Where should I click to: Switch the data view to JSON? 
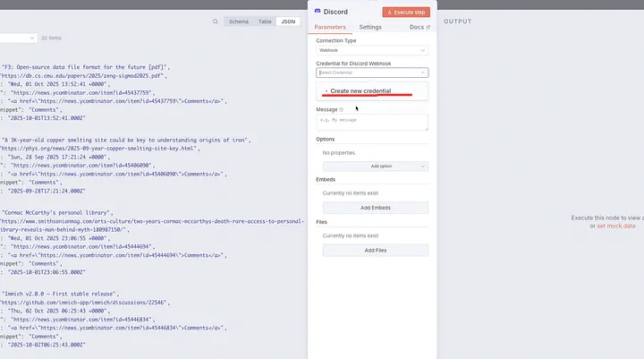(288, 21)
